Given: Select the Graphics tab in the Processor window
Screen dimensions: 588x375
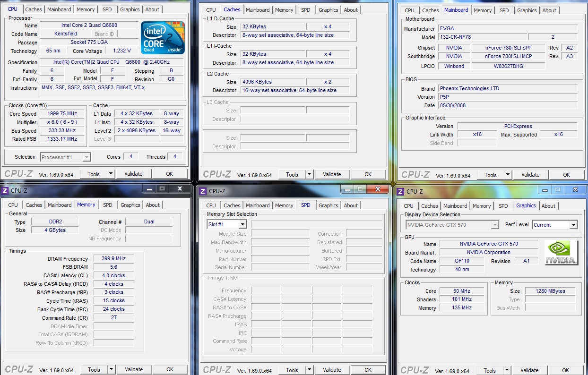Looking at the screenshot, I should (130, 9).
